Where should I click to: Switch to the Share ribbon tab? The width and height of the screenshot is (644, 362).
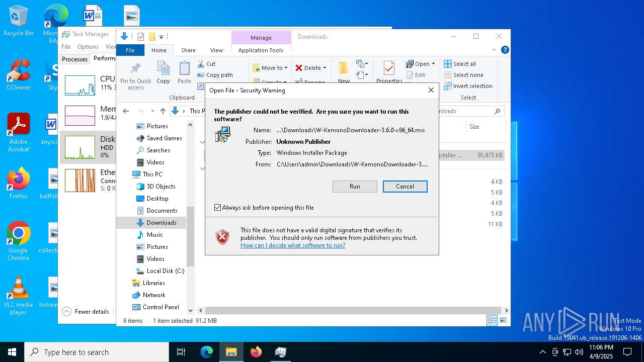click(188, 50)
